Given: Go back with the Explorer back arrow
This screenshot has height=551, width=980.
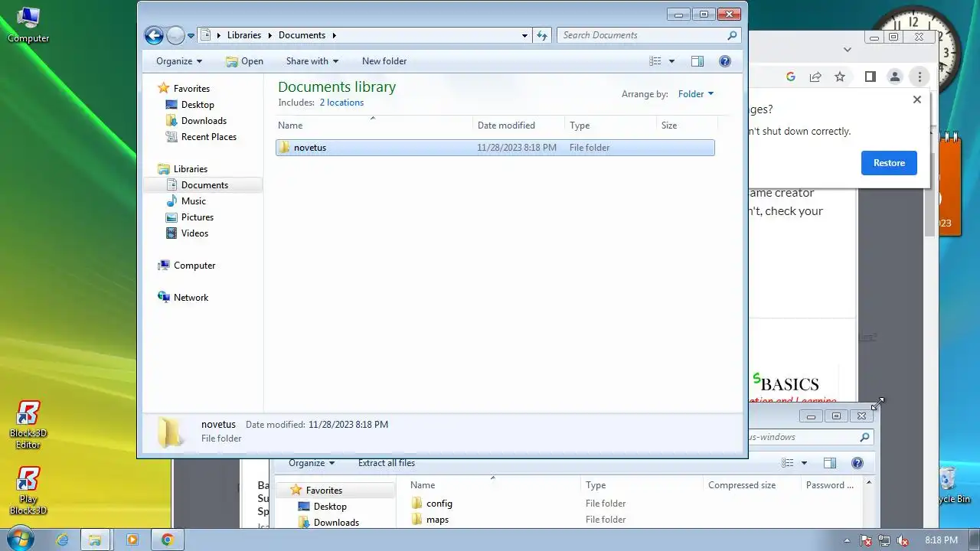Looking at the screenshot, I should click(x=154, y=35).
